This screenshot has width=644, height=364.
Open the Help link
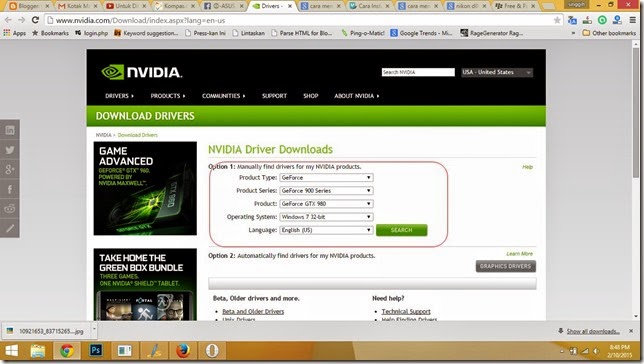point(527,167)
